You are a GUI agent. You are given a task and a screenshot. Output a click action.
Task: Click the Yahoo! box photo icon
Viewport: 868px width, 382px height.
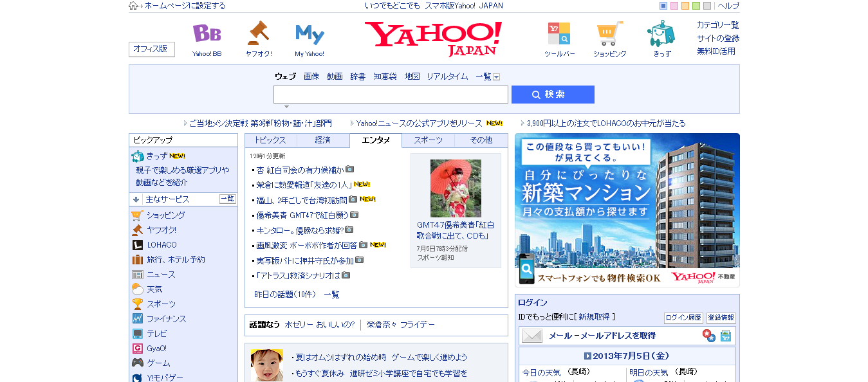[x=726, y=336]
